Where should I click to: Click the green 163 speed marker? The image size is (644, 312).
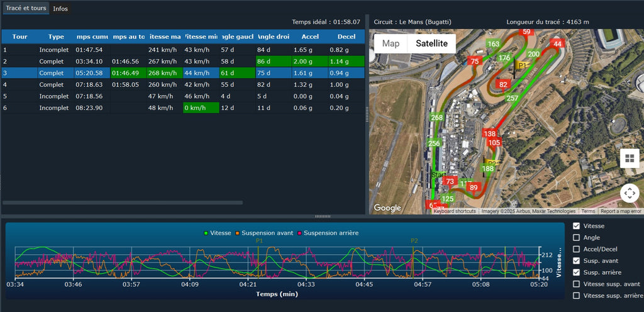tap(494, 44)
